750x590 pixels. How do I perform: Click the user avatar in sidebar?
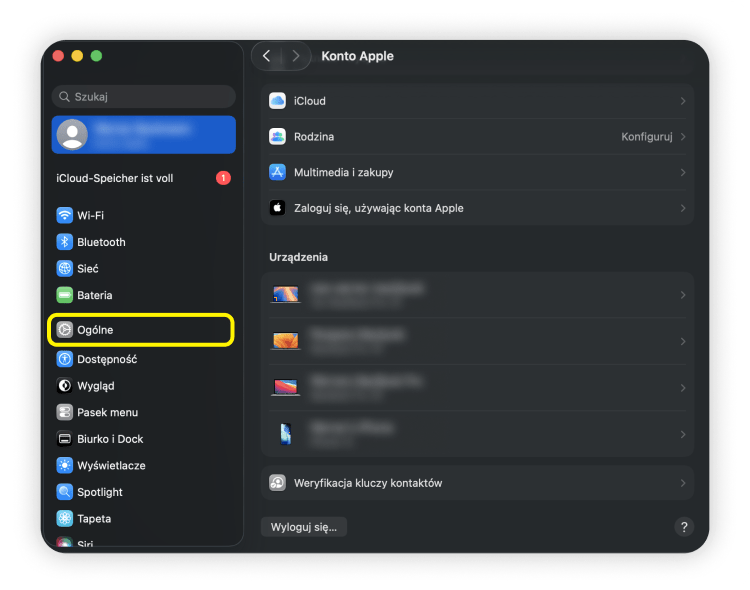72,134
